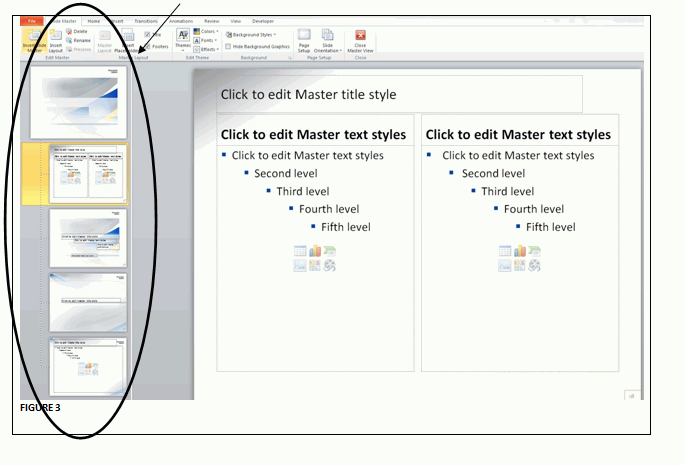This screenshot has height=465, width=685.
Task: Click "Second level" text in right placeholder
Action: pyautogui.click(x=493, y=174)
